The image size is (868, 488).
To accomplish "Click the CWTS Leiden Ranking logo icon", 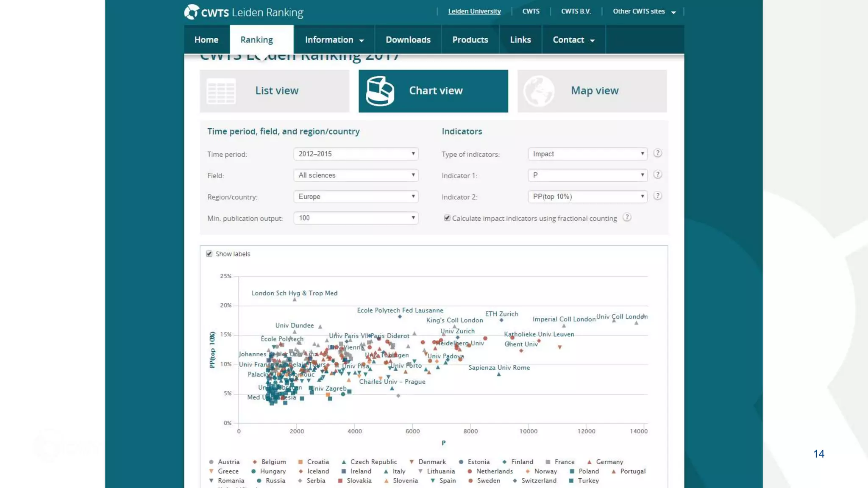I will (x=192, y=12).
